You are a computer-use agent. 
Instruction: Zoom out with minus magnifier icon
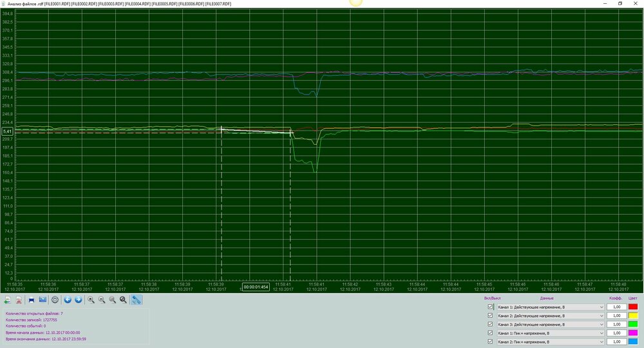click(102, 300)
